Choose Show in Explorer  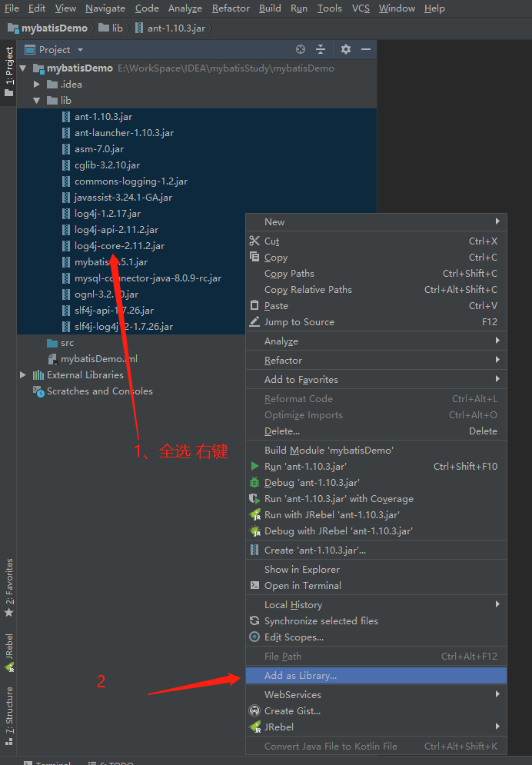(x=376, y=570)
